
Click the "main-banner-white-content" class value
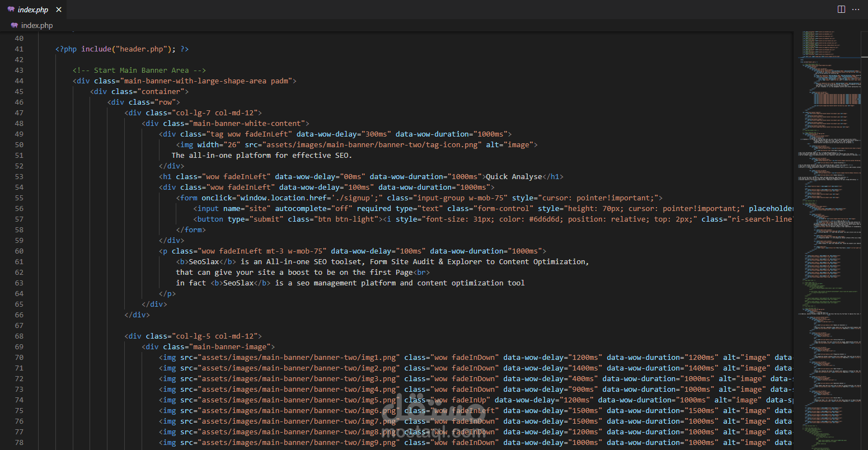tap(247, 123)
